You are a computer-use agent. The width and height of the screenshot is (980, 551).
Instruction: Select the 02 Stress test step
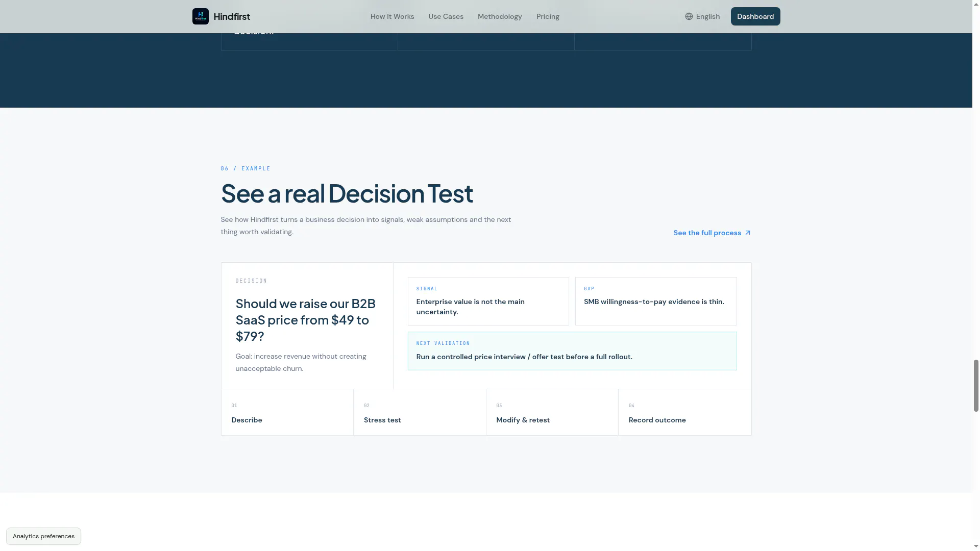coord(420,412)
